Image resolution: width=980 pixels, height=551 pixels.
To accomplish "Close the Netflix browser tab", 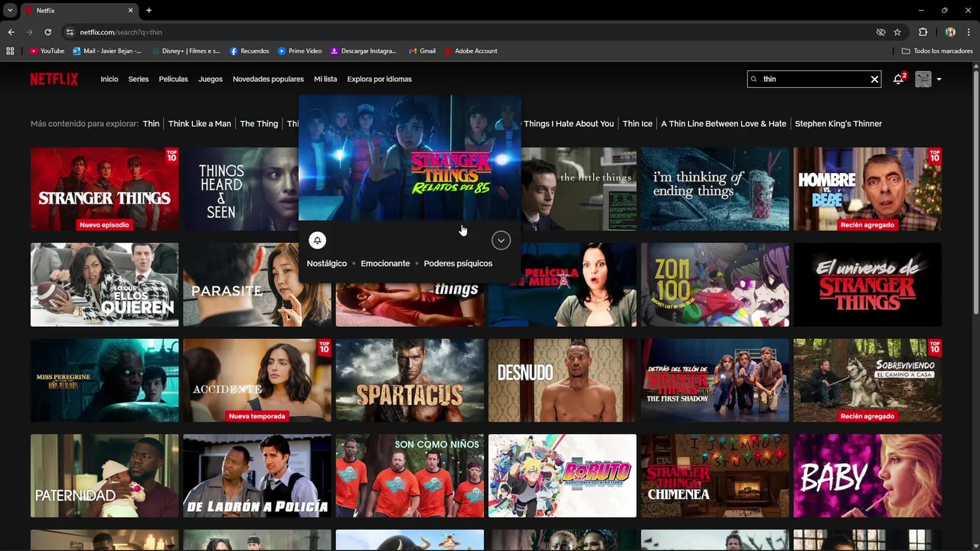I will [130, 11].
